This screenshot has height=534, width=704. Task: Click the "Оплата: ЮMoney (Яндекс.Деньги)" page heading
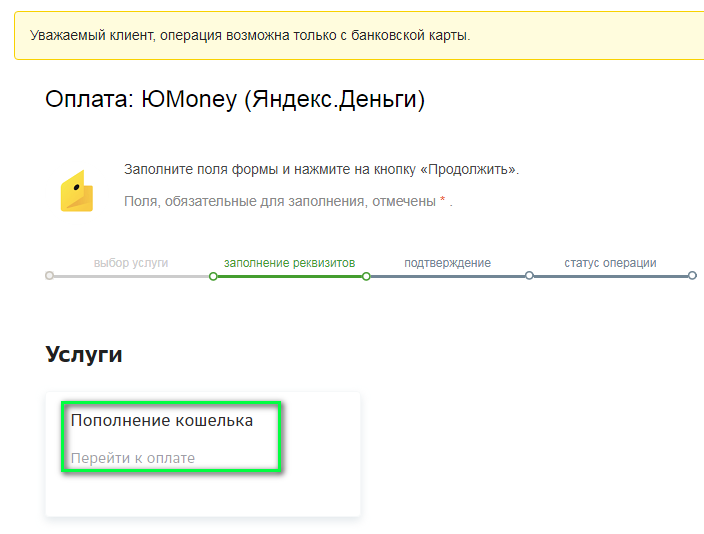point(235,100)
